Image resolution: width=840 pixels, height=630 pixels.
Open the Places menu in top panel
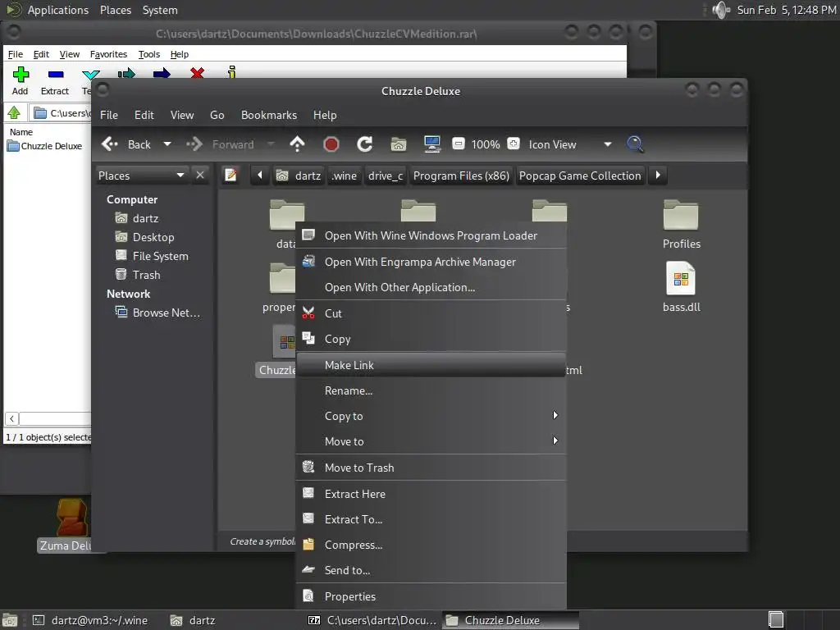(x=115, y=10)
